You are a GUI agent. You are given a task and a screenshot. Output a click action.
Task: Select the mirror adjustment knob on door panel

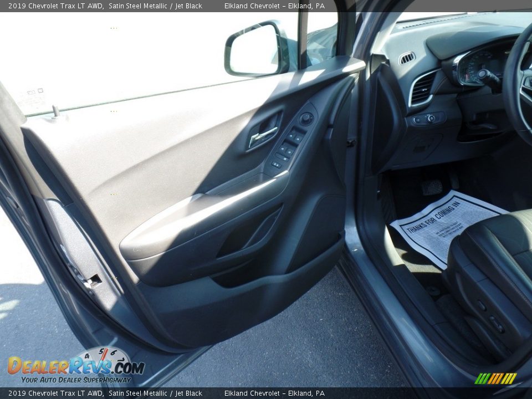point(305,118)
